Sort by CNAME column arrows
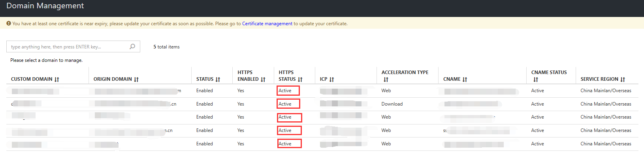 tap(465, 79)
